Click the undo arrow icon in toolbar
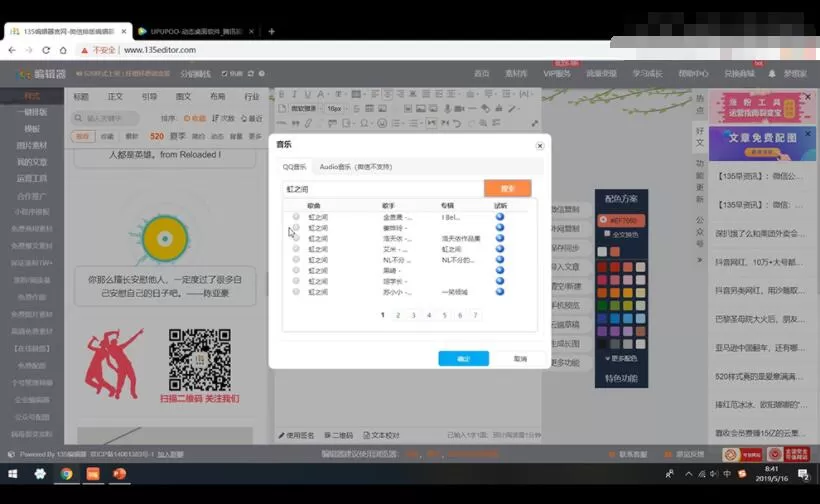 (x=457, y=123)
